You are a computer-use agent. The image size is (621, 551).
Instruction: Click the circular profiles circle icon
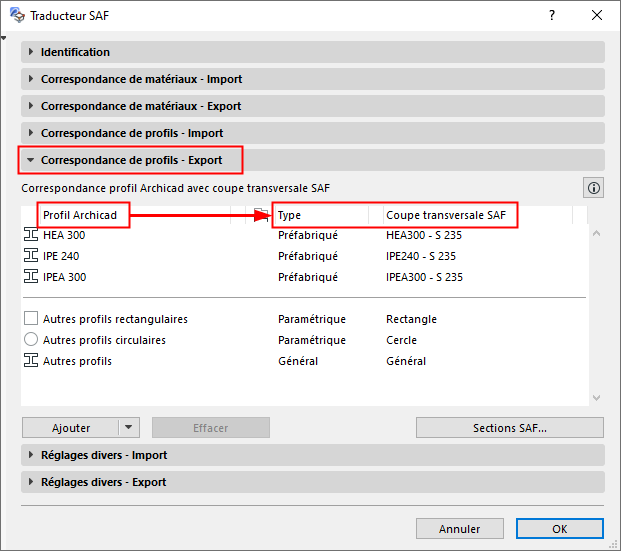30,340
